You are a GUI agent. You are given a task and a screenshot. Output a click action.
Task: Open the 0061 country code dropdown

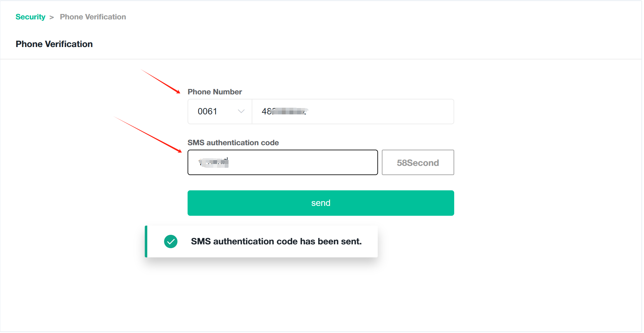point(220,112)
